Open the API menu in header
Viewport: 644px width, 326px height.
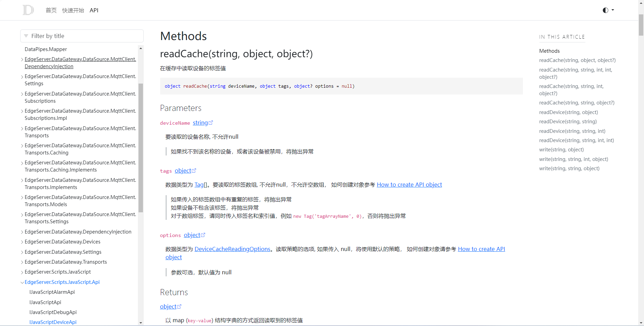pyautogui.click(x=94, y=10)
